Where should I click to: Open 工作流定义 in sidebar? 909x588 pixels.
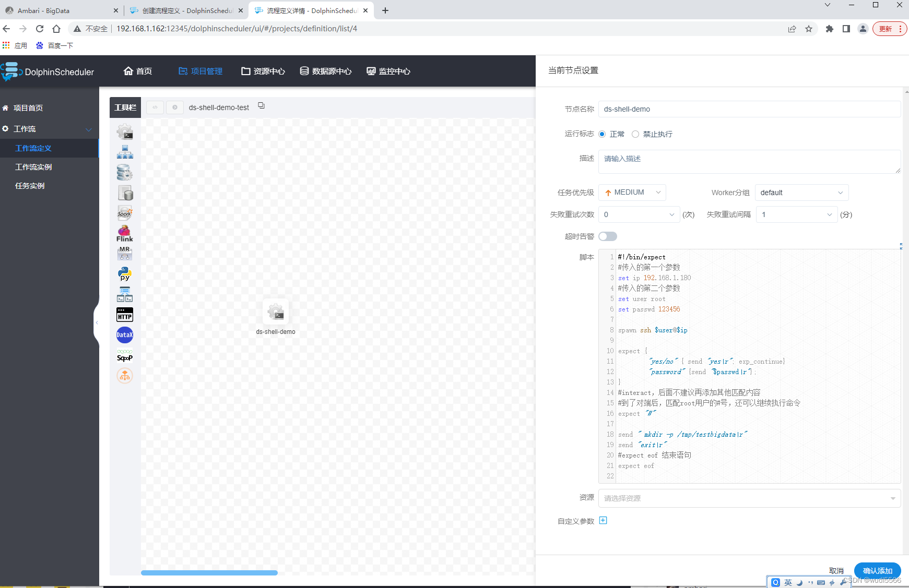click(33, 148)
